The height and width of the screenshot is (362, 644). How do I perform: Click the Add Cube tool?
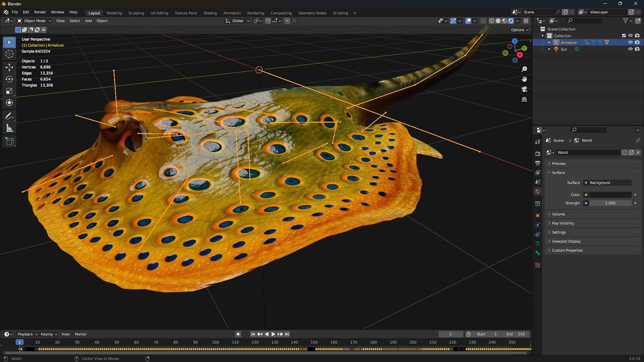pos(9,142)
